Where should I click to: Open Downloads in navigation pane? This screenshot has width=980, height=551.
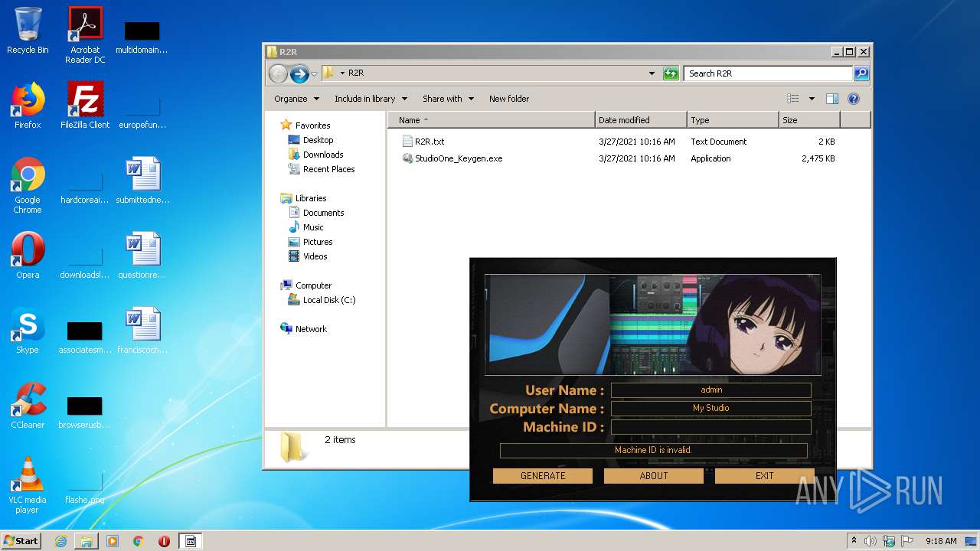[x=315, y=155]
